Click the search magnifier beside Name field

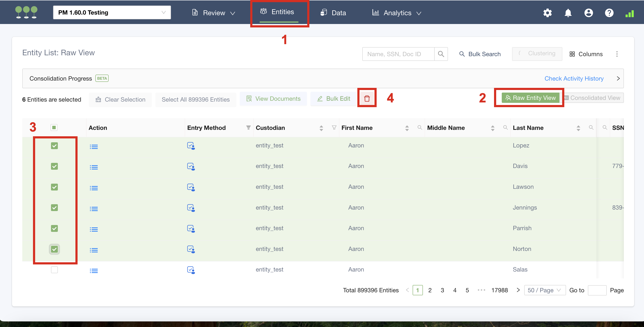pos(441,54)
